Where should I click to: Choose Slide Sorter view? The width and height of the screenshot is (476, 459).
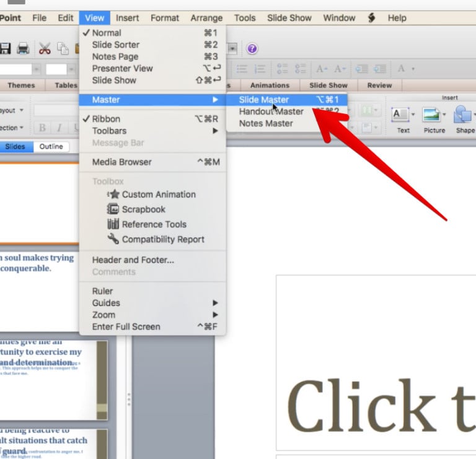pos(152,45)
